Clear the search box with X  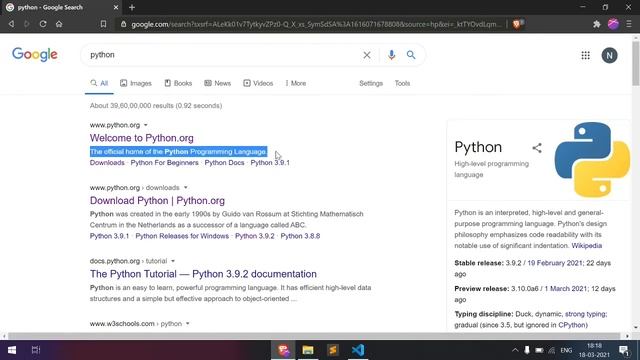[x=367, y=55]
